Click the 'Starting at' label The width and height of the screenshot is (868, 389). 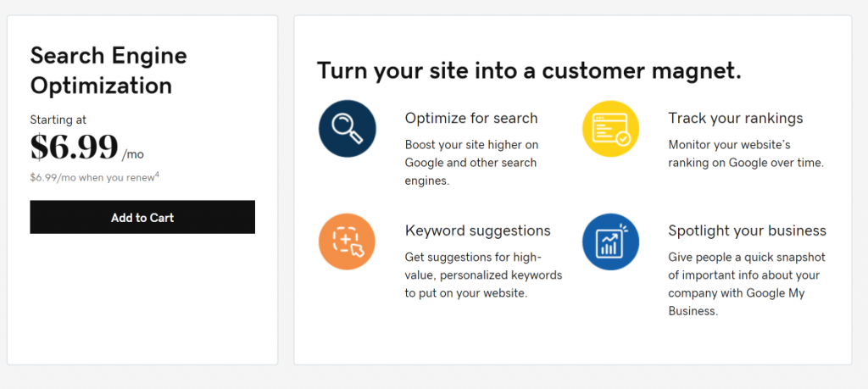click(x=58, y=119)
